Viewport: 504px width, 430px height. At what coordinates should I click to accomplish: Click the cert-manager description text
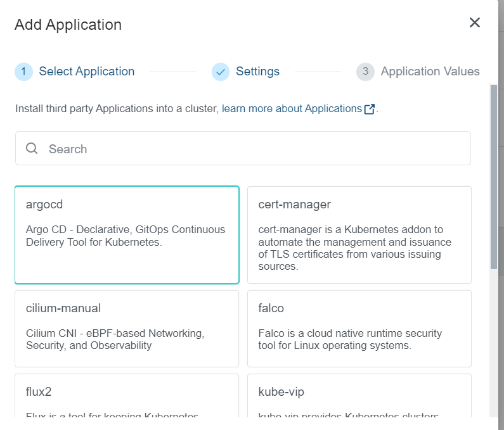click(355, 248)
